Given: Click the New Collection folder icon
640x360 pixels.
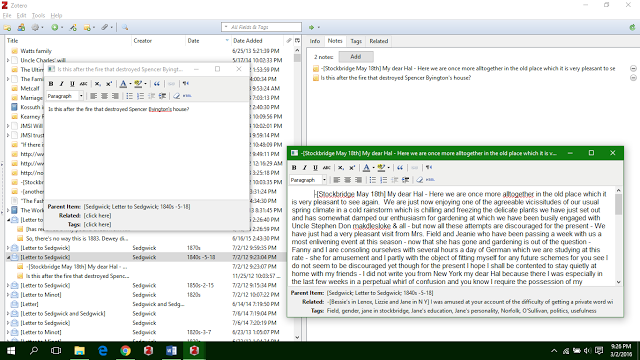Looking at the screenshot, I should pyautogui.click(x=7, y=27).
